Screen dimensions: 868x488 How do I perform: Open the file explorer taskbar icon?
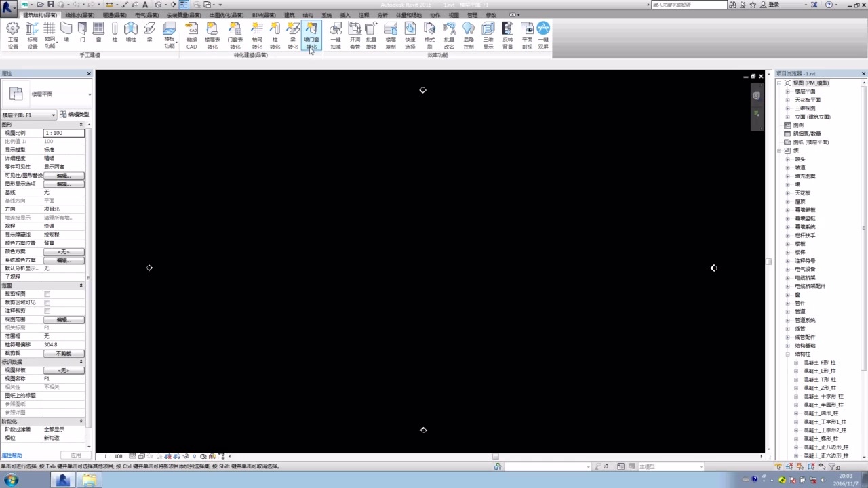(x=90, y=480)
